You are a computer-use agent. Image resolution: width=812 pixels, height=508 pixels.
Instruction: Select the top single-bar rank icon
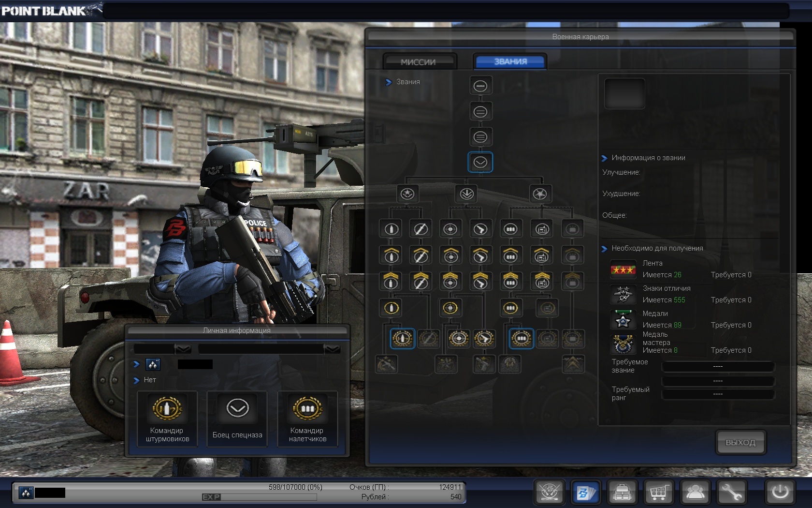coord(480,86)
